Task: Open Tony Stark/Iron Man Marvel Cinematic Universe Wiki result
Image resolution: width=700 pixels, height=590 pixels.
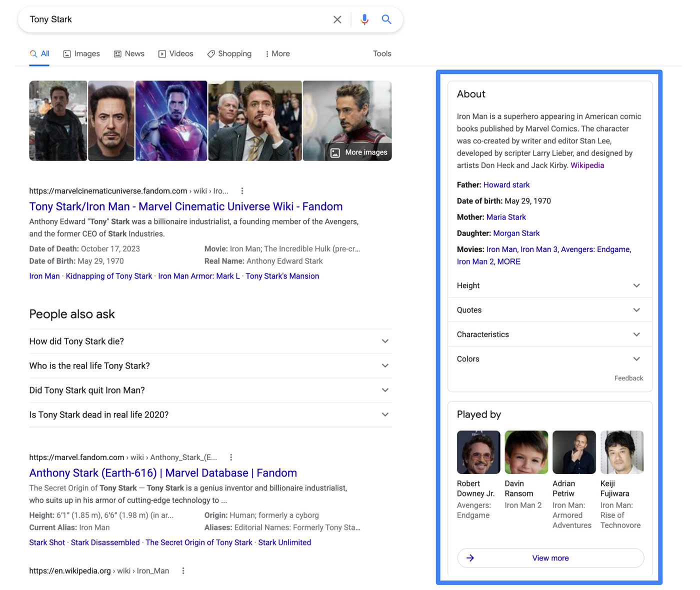Action: point(186,206)
